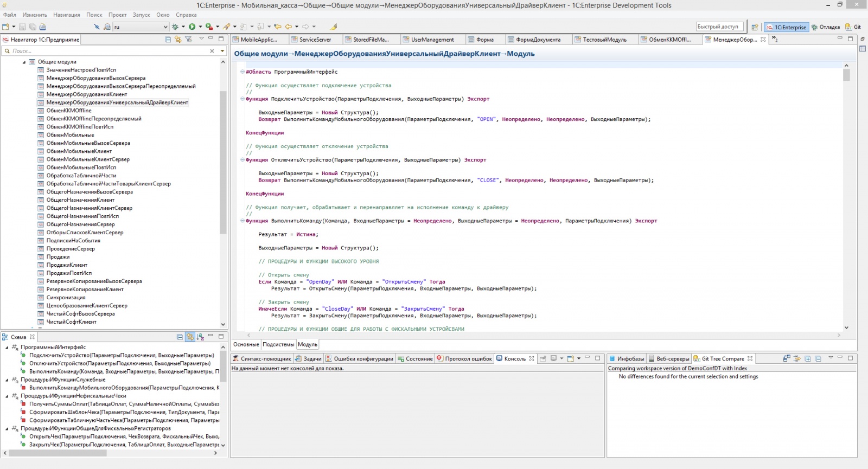868x469 pixels.
Task: Open the Навигация menu
Action: [x=67, y=15]
